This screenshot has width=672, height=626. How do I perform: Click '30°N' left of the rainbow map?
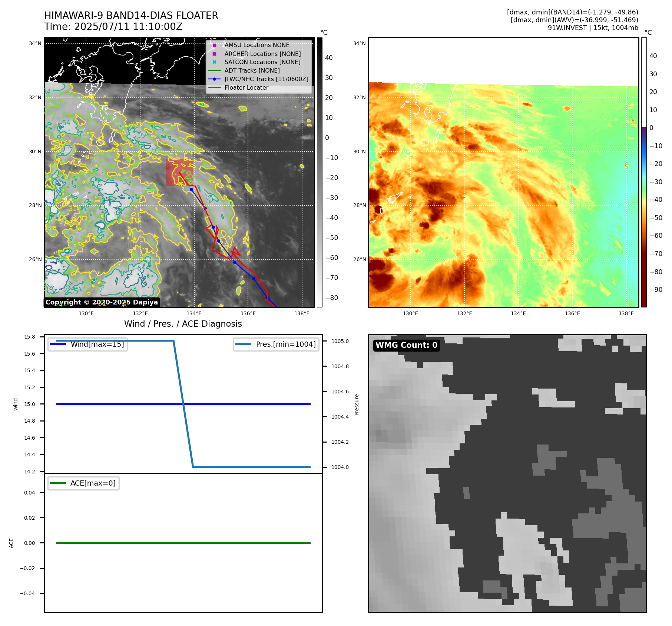(359, 151)
